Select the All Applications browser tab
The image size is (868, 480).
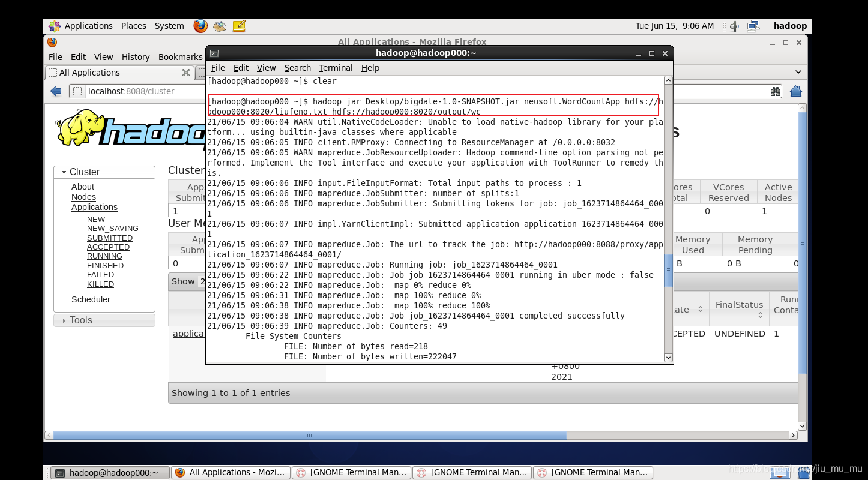(x=119, y=73)
